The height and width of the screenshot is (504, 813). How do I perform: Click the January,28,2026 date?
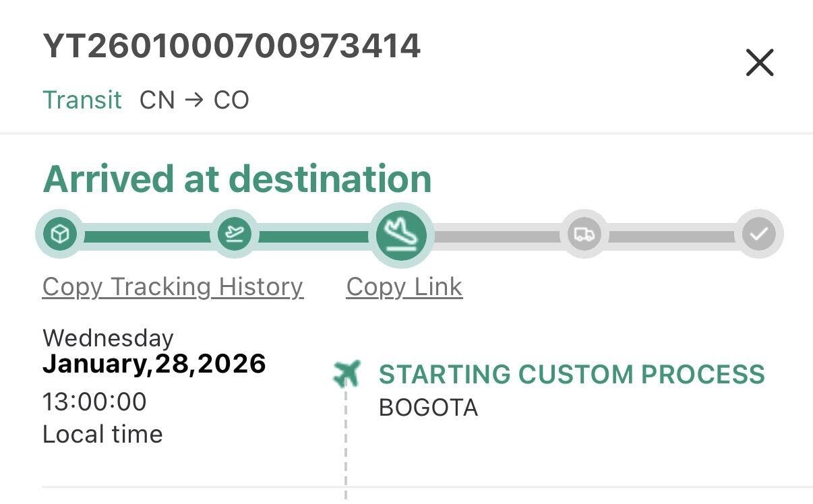click(x=154, y=364)
